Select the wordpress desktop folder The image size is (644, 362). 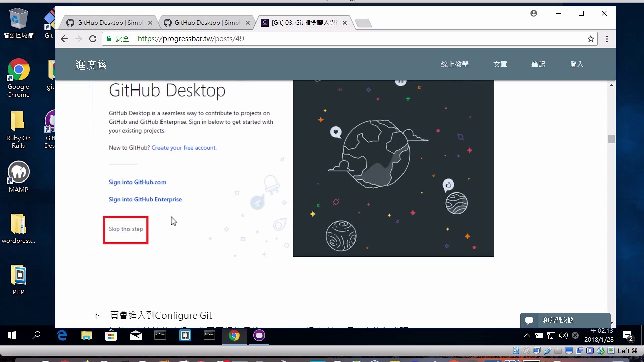tap(19, 229)
